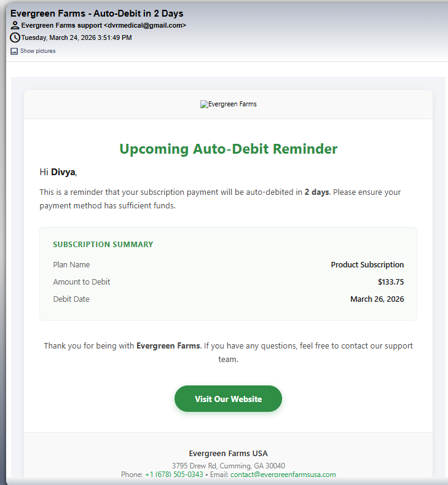Call the +1 (678) 505-0343 phone link
448x485 pixels.
pos(174,475)
